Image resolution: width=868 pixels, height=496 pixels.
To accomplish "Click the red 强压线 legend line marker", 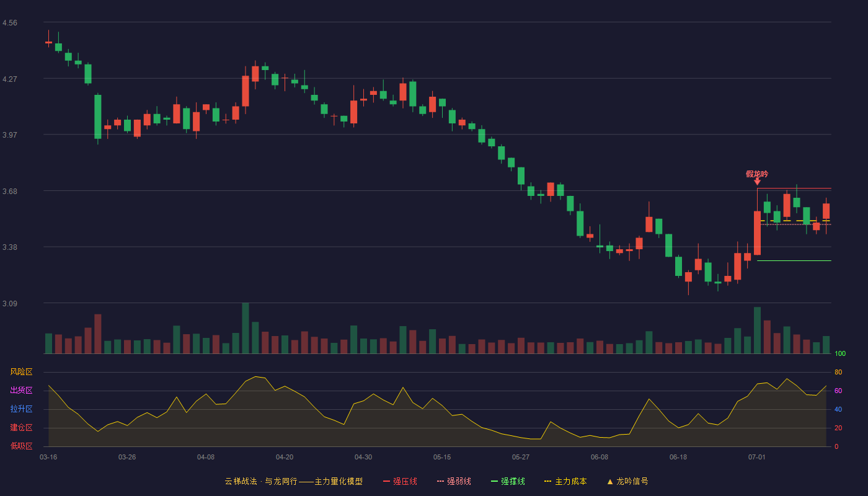I will [386, 481].
